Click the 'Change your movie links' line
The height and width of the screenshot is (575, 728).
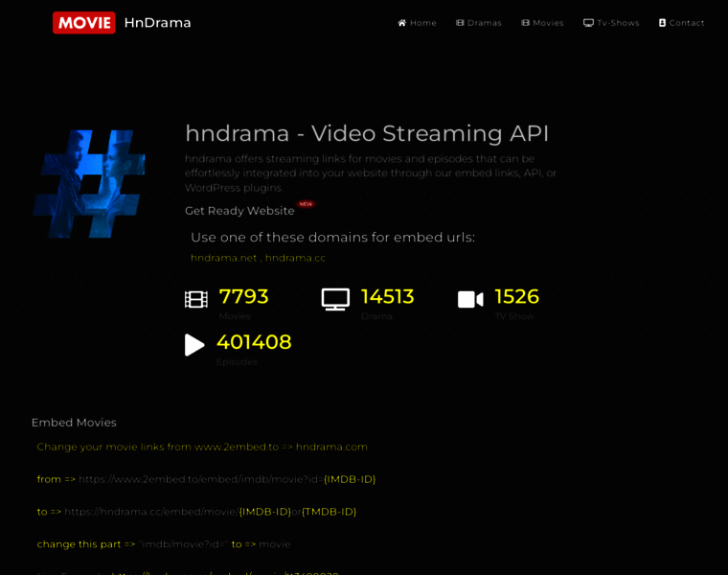tap(202, 447)
